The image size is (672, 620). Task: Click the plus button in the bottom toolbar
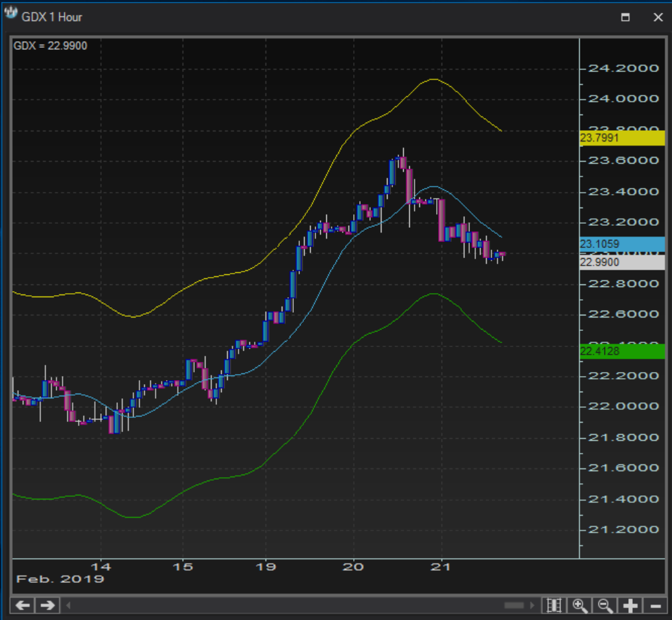click(x=630, y=605)
